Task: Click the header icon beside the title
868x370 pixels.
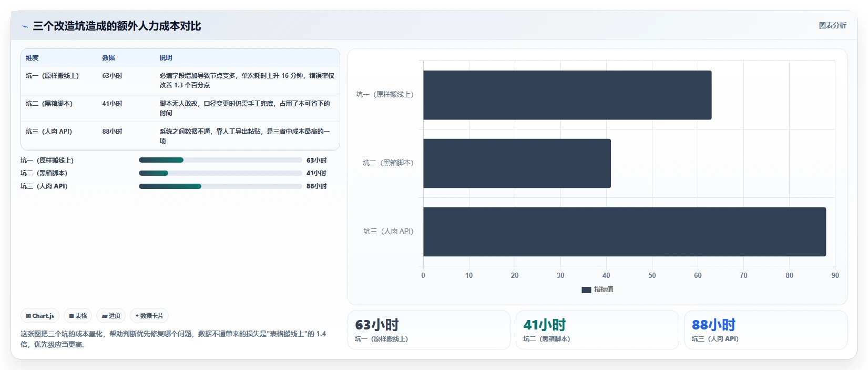Action: [x=25, y=26]
